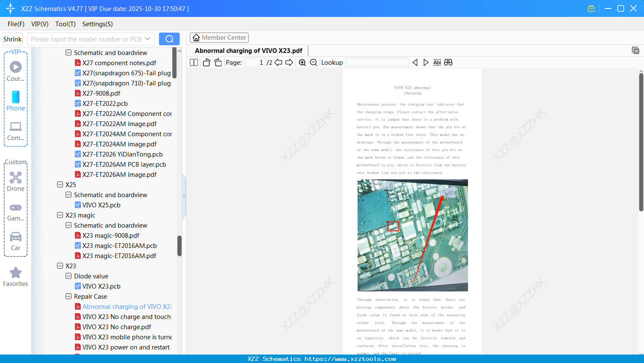This screenshot has width=644, height=363.
Task: Click the file tree vertical scrollbar thumb
Action: coord(179,246)
